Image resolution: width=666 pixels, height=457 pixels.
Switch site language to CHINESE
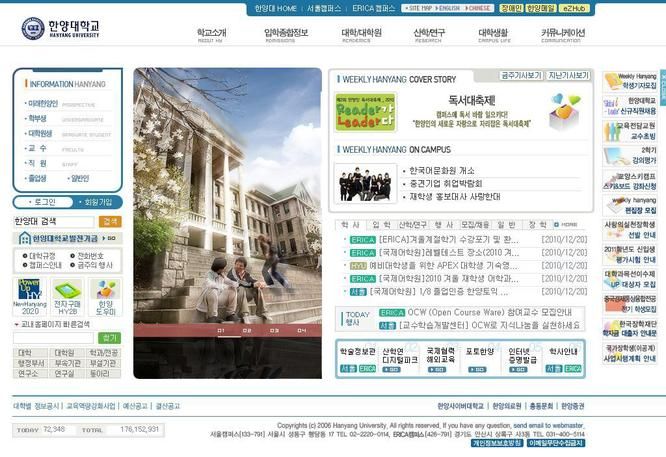[478, 8]
